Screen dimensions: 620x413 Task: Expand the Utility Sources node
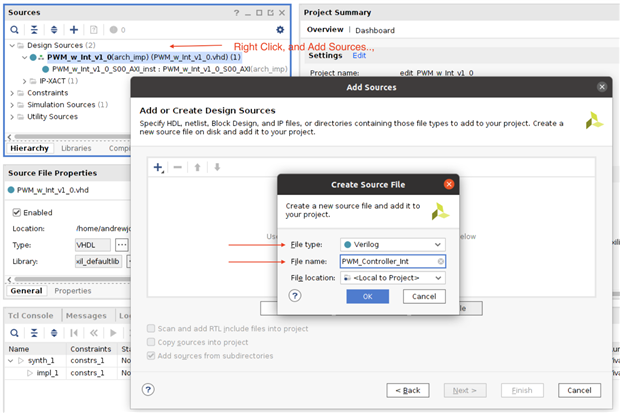click(12, 117)
